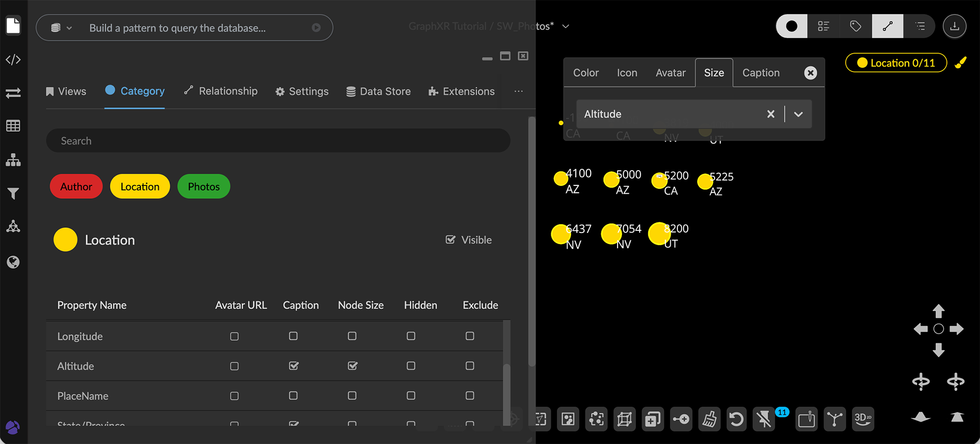
Task: Select the green Photos category pill
Action: [204, 186]
